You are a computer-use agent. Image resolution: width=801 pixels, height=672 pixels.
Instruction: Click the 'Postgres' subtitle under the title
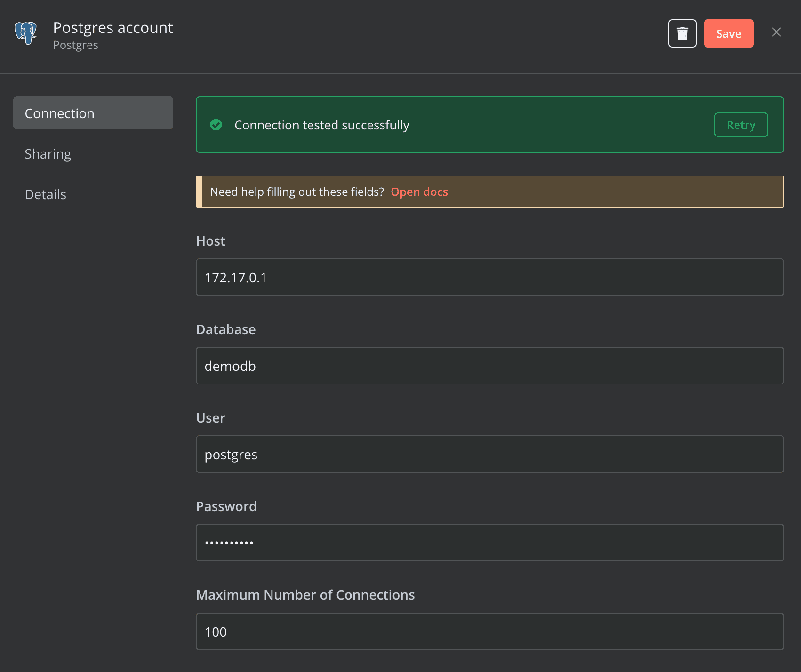[75, 45]
